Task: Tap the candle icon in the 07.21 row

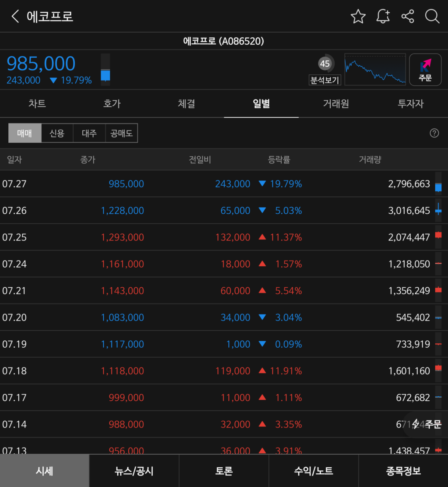Action: click(438, 291)
